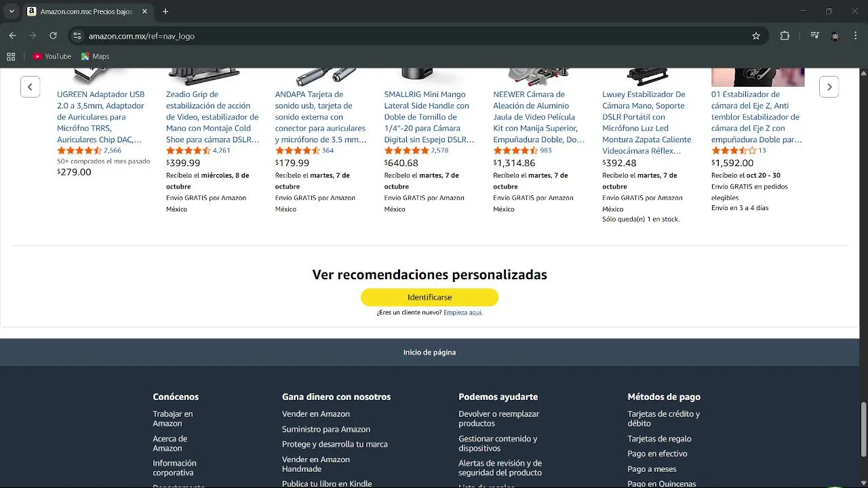Open SMALLRIG Mini Mango product link

[x=429, y=117]
